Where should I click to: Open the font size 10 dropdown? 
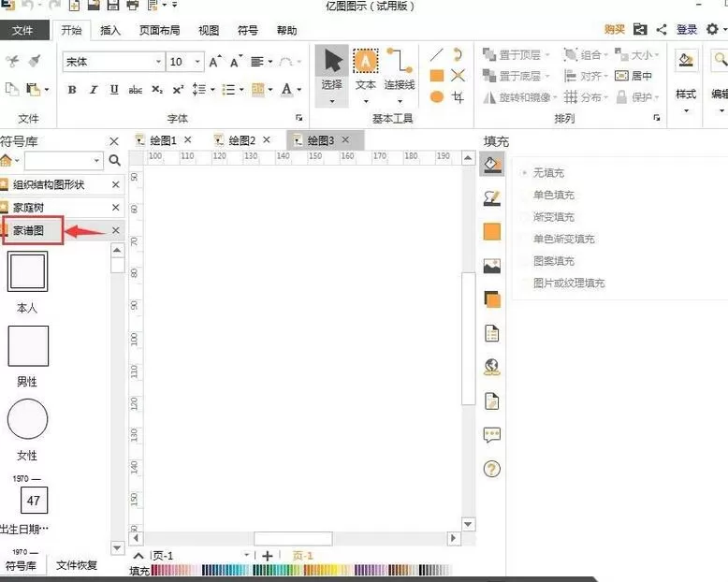197,62
